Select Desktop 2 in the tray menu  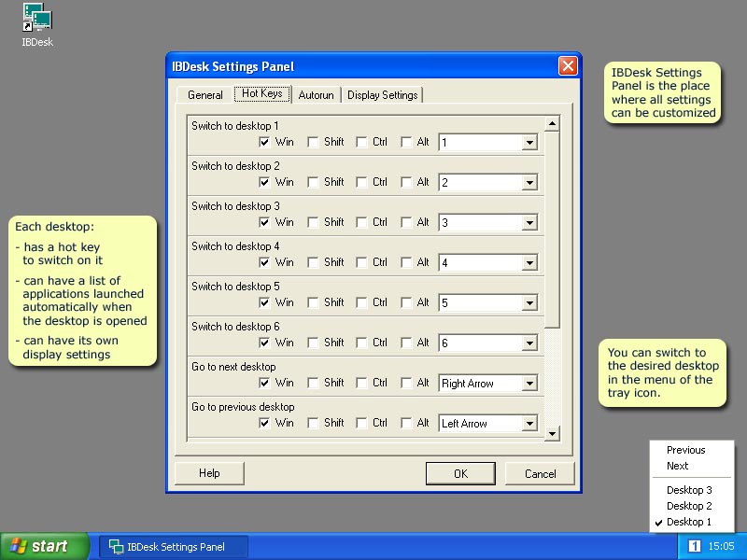[x=689, y=506]
